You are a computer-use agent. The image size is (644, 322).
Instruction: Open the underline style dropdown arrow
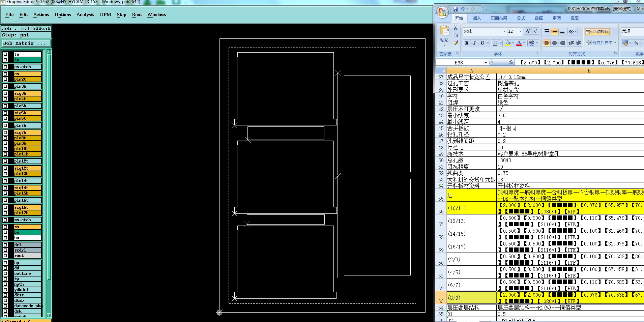point(488,43)
